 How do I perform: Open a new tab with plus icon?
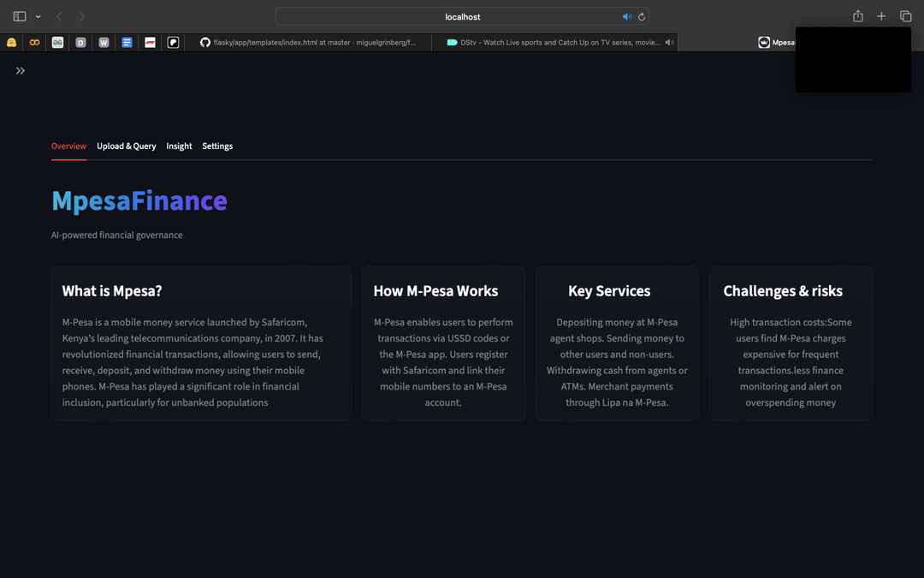[x=881, y=16]
